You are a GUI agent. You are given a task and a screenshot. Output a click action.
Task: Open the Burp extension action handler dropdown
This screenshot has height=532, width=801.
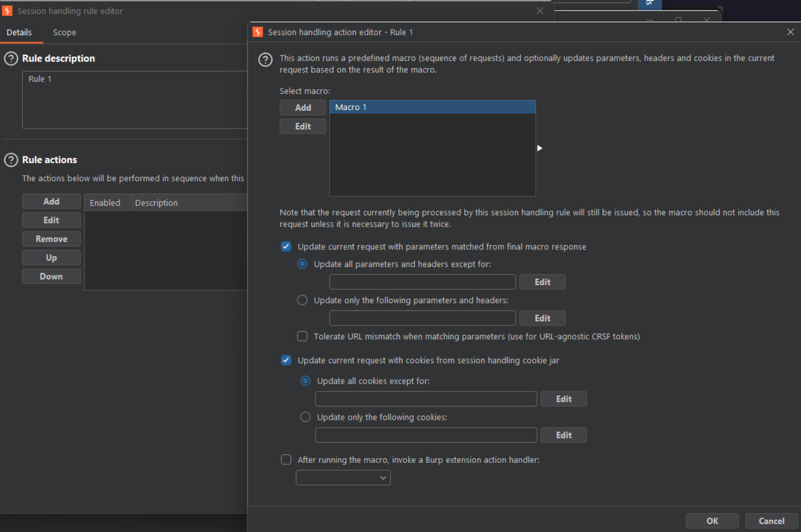click(x=343, y=478)
